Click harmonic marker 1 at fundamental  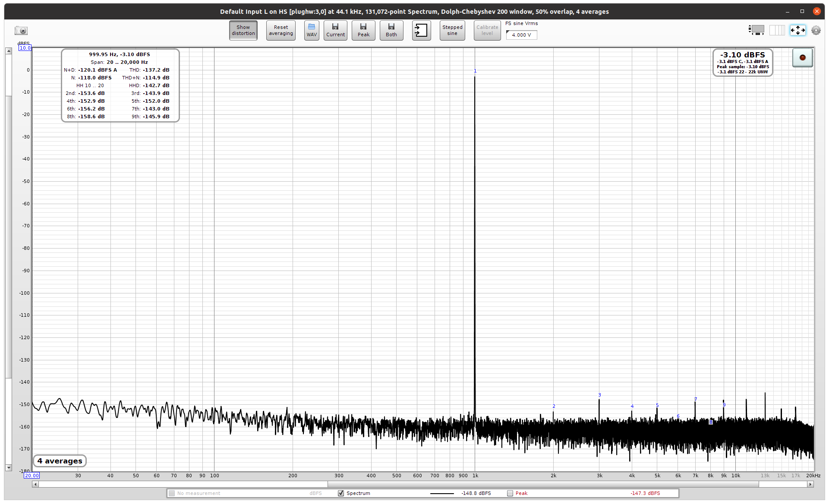pyautogui.click(x=475, y=71)
